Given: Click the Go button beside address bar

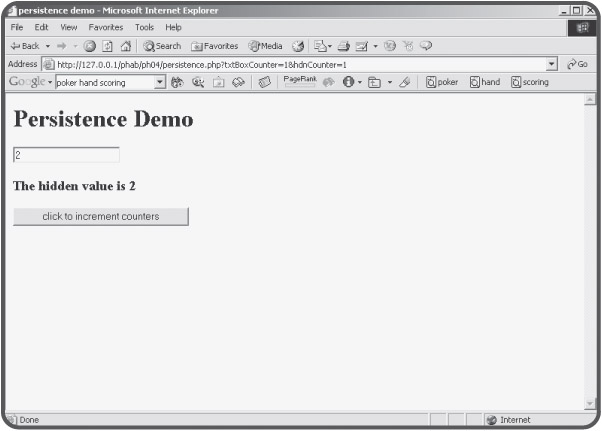Looking at the screenshot, I should click(x=576, y=64).
